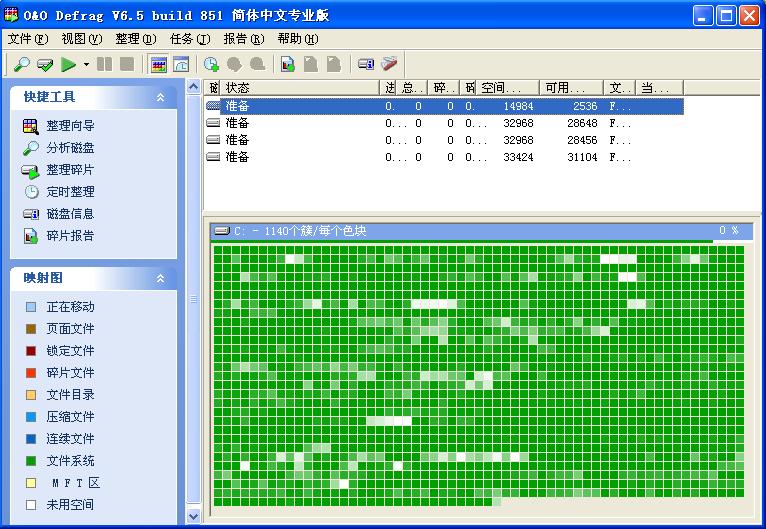
Task: Click the 锁定文件 dark red swatch
Action: coord(31,351)
